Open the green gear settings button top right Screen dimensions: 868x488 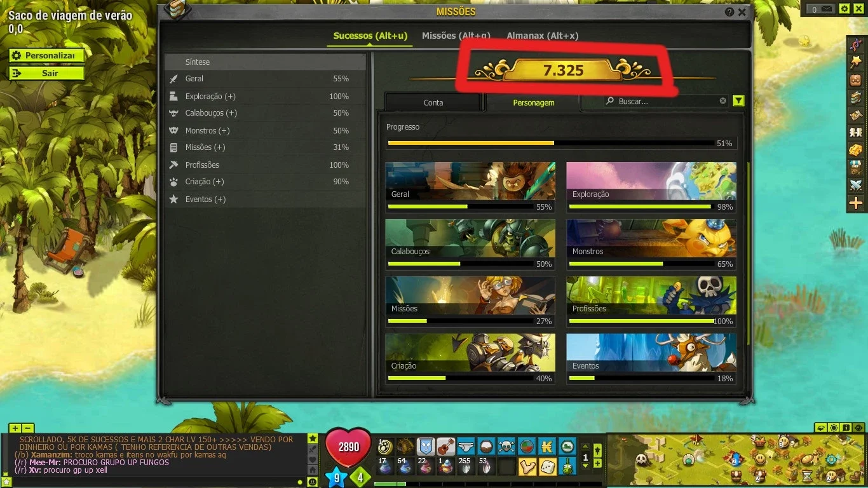tap(844, 9)
